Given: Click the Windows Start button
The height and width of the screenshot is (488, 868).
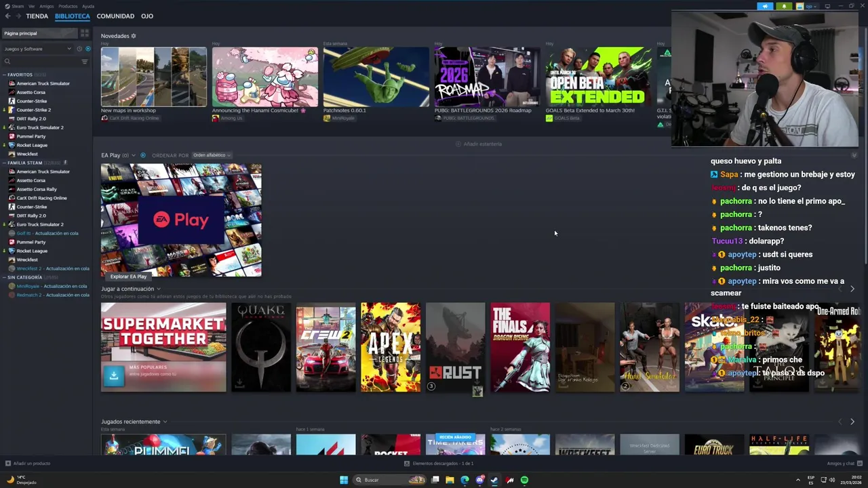Looking at the screenshot, I should [x=344, y=480].
